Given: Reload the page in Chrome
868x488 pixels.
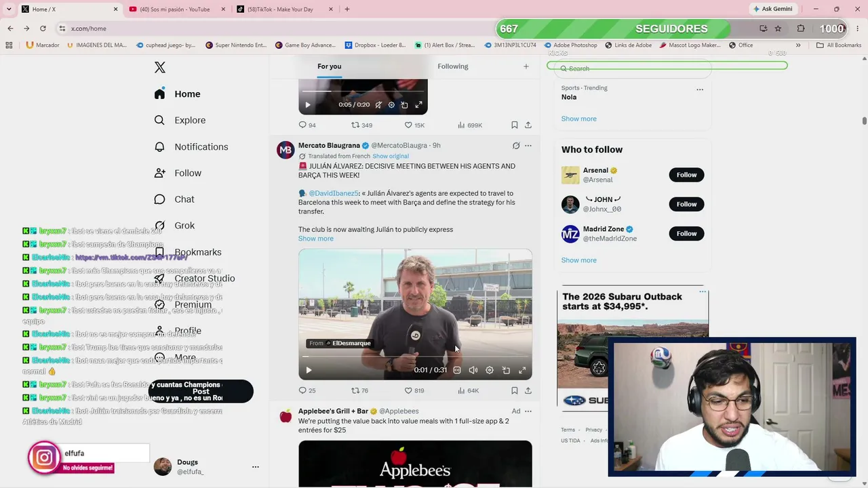Looking at the screenshot, I should (43, 28).
